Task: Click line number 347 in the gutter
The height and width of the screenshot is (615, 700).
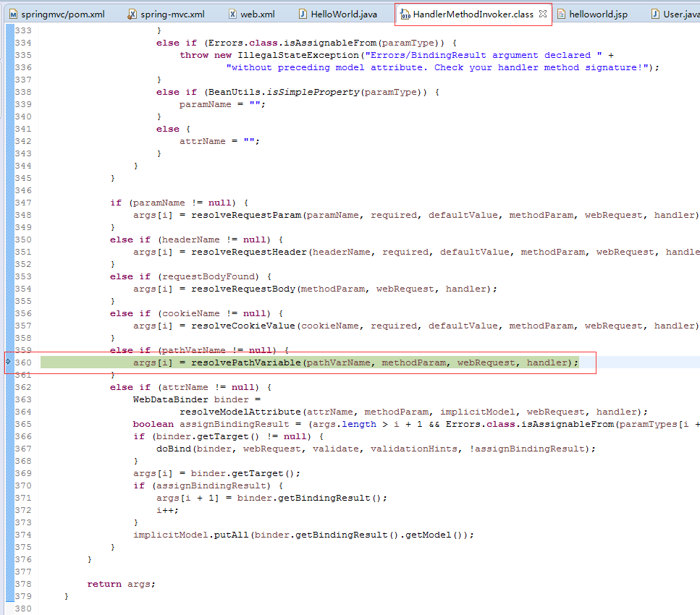Action: pos(23,203)
